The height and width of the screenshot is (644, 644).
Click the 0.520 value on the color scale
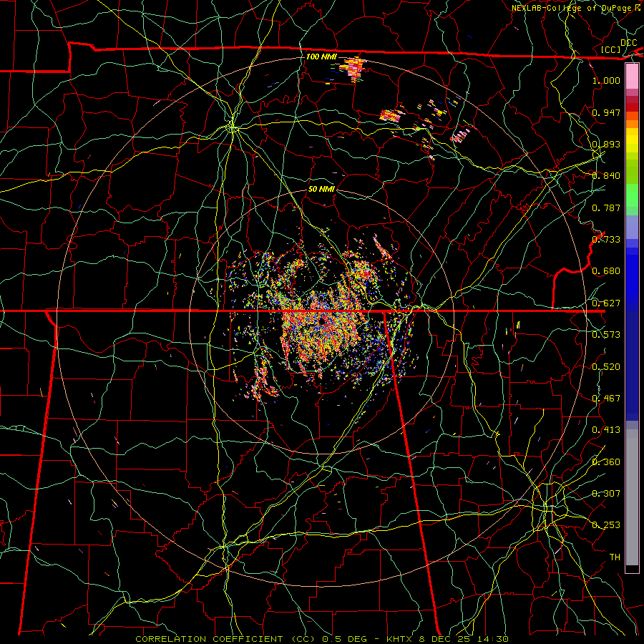[x=606, y=367]
